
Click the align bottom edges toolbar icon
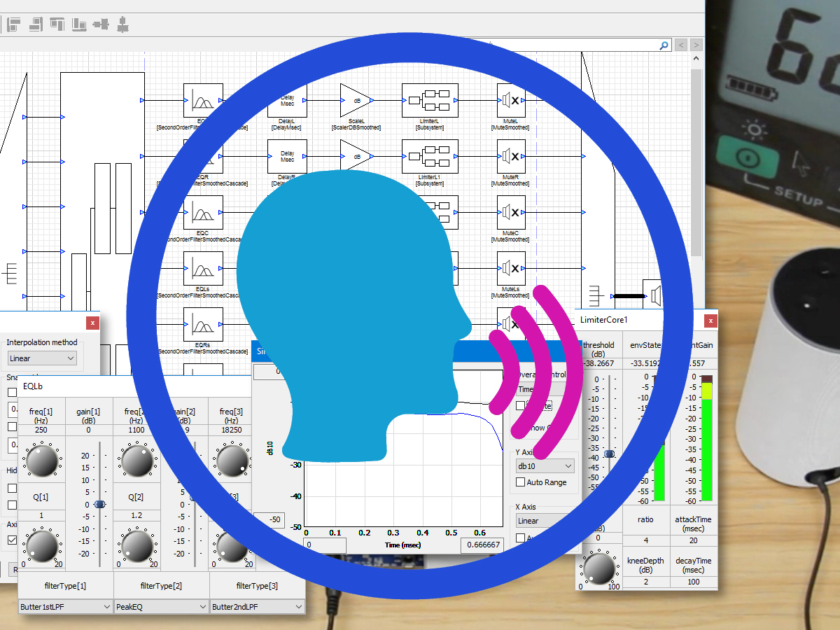click(79, 25)
